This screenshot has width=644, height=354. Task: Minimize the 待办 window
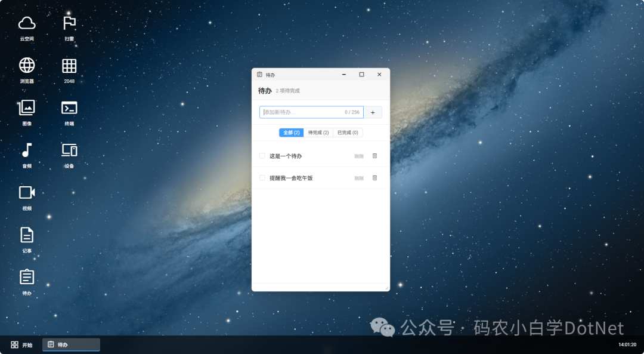344,75
